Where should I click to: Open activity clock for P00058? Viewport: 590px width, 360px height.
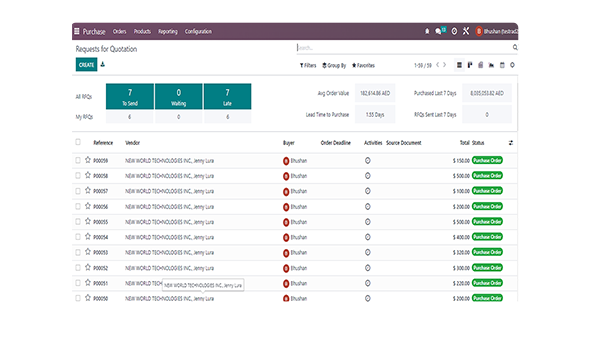coord(368,176)
